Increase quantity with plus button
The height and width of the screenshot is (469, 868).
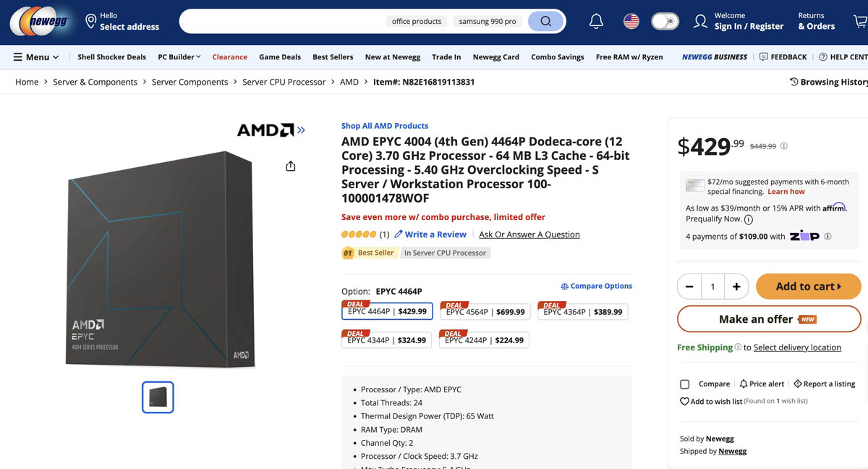736,287
